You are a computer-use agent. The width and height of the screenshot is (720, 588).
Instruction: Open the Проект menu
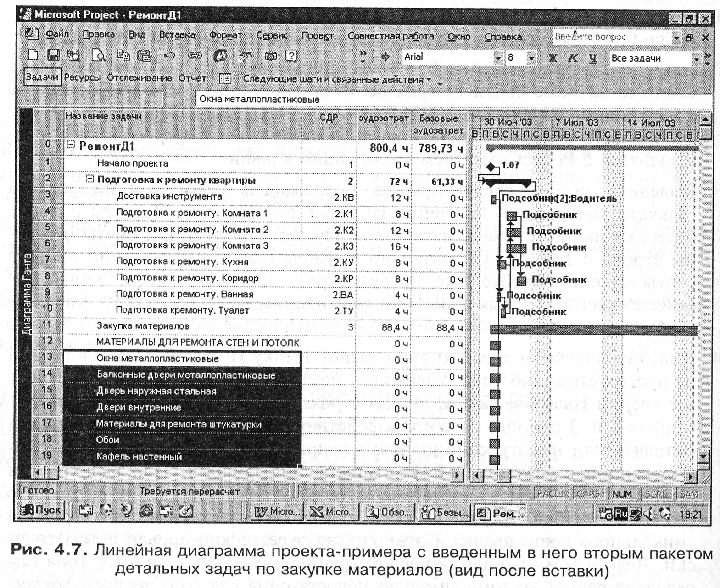(x=318, y=36)
